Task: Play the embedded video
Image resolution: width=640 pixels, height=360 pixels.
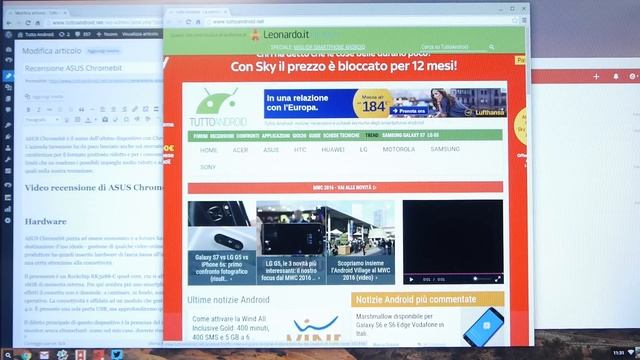Action: coord(411,280)
